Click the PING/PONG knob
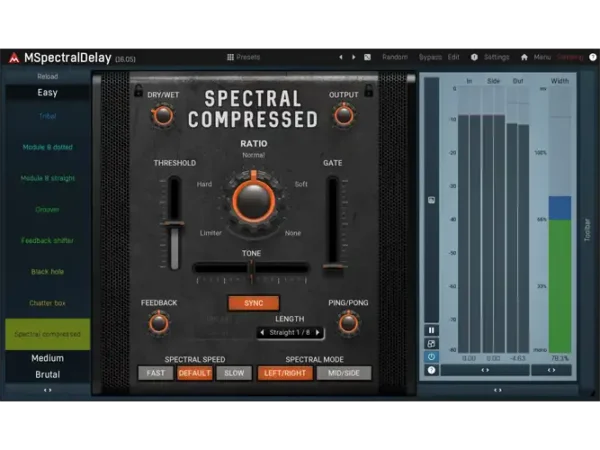 pos(349,323)
